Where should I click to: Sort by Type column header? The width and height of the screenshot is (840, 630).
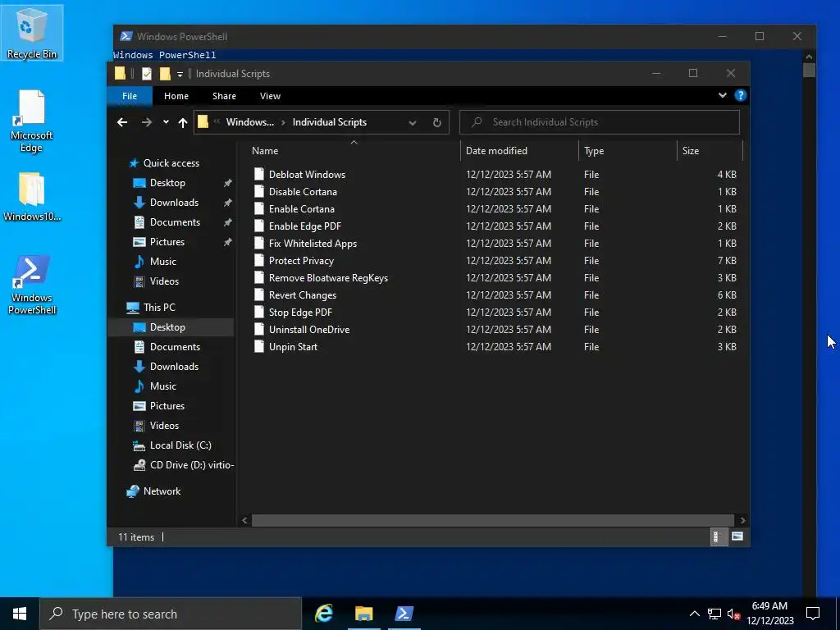[628, 151]
